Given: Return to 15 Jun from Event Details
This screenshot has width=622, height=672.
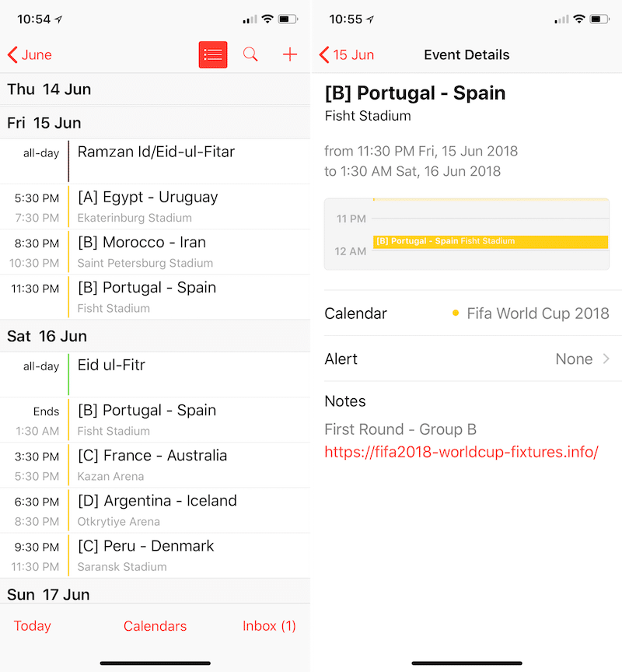Looking at the screenshot, I should [x=347, y=54].
